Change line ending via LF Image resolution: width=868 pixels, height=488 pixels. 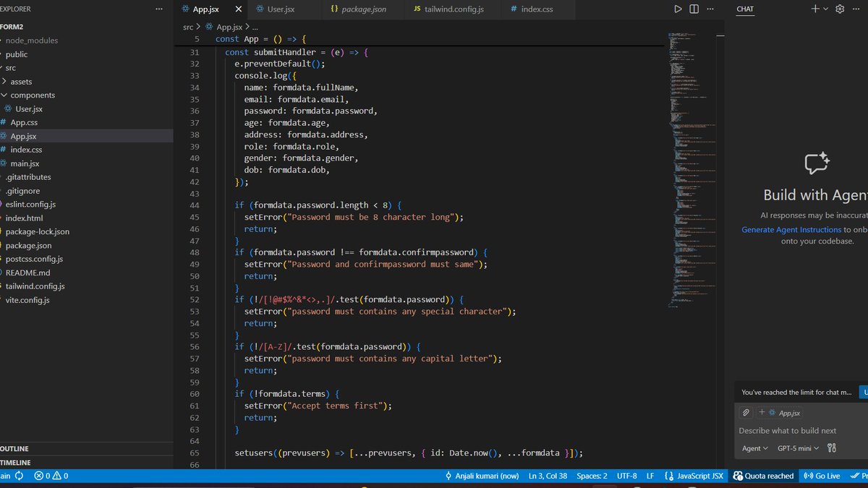point(650,476)
